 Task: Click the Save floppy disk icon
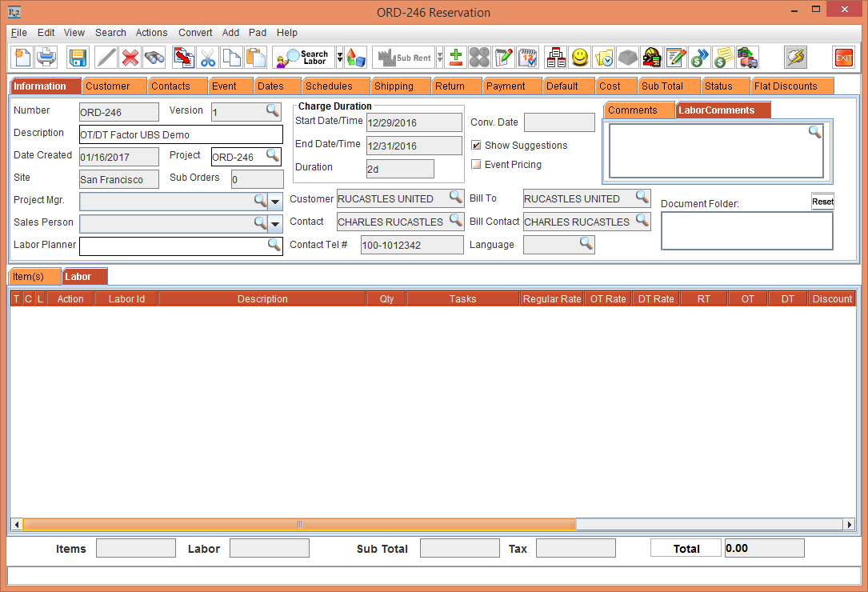pos(78,58)
